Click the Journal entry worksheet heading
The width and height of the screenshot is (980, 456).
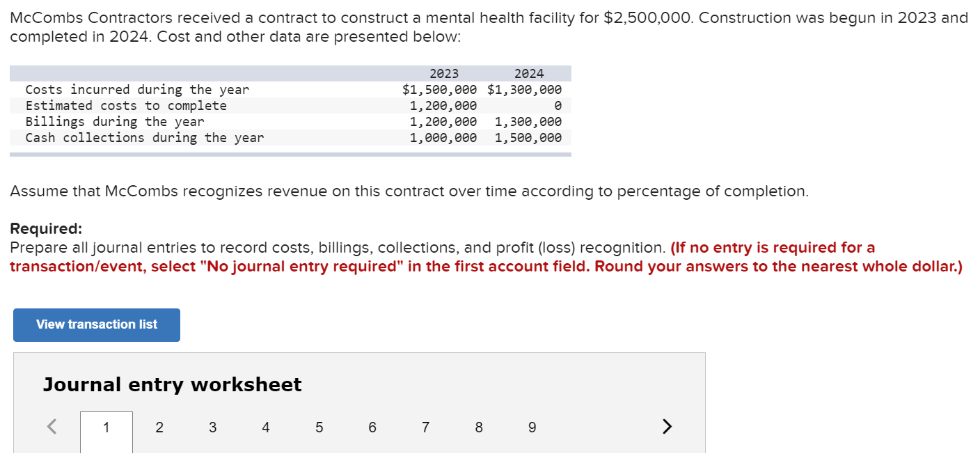pyautogui.click(x=172, y=384)
